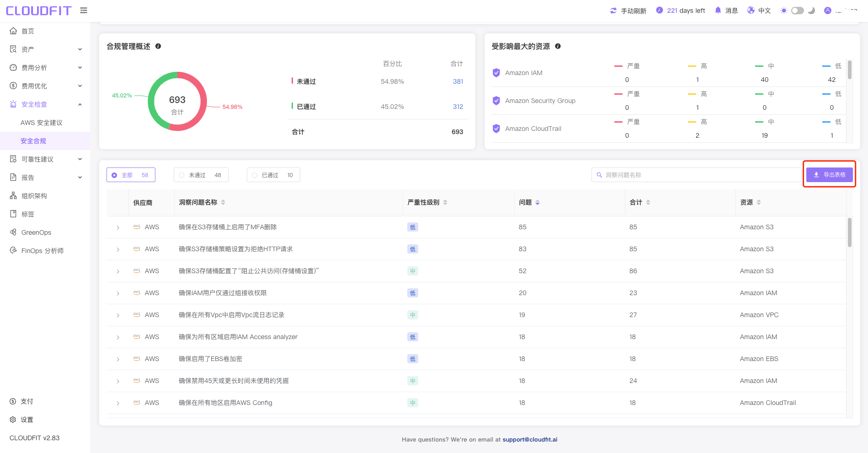
Task: Click the 未通过 count 381
Action: tap(458, 81)
